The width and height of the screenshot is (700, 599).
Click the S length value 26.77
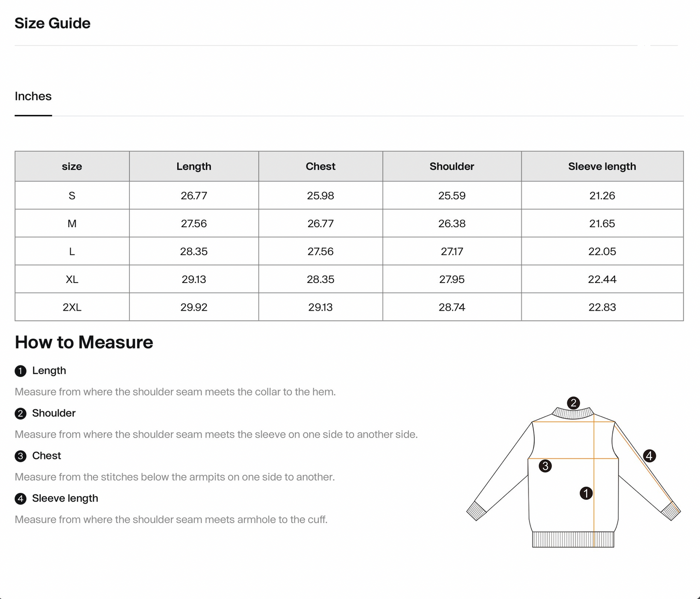click(x=194, y=196)
